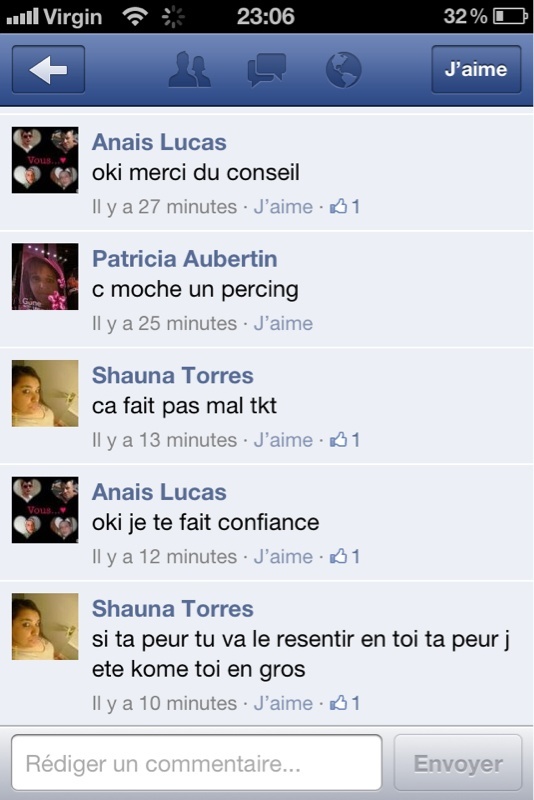The width and height of the screenshot is (534, 800).
Task: Open Shauna Torres profile picture on 'ca fait pas mal'
Action: pos(45,393)
